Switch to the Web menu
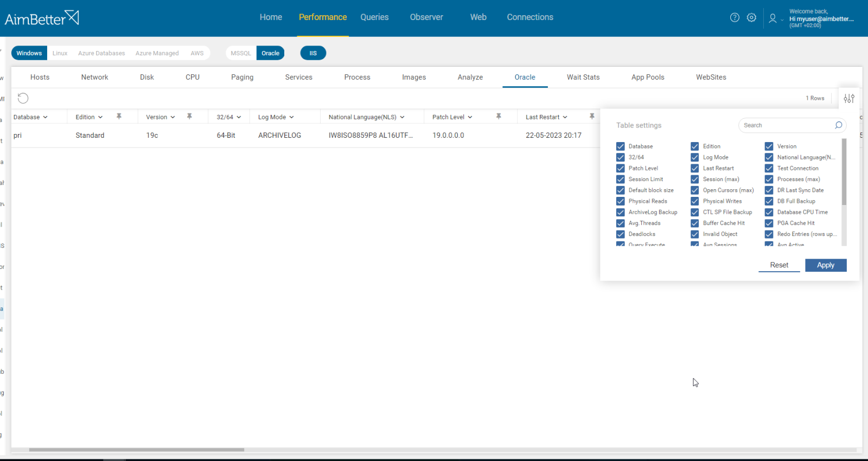 pyautogui.click(x=478, y=17)
